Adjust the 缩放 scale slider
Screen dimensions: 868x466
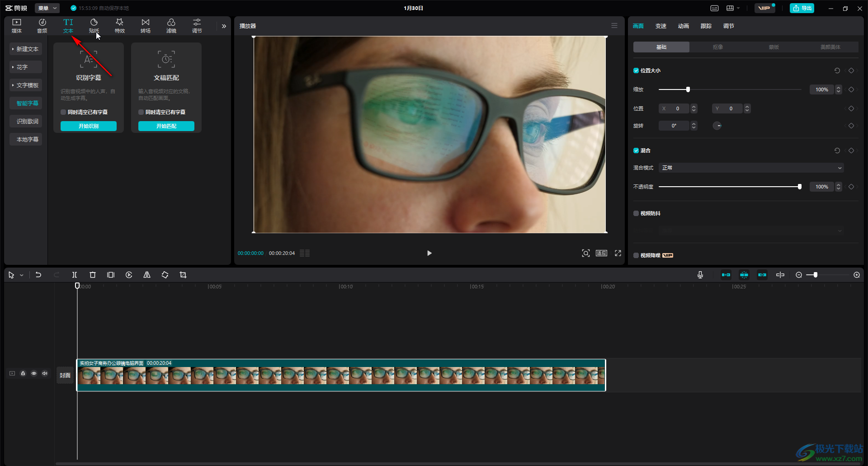tap(688, 89)
